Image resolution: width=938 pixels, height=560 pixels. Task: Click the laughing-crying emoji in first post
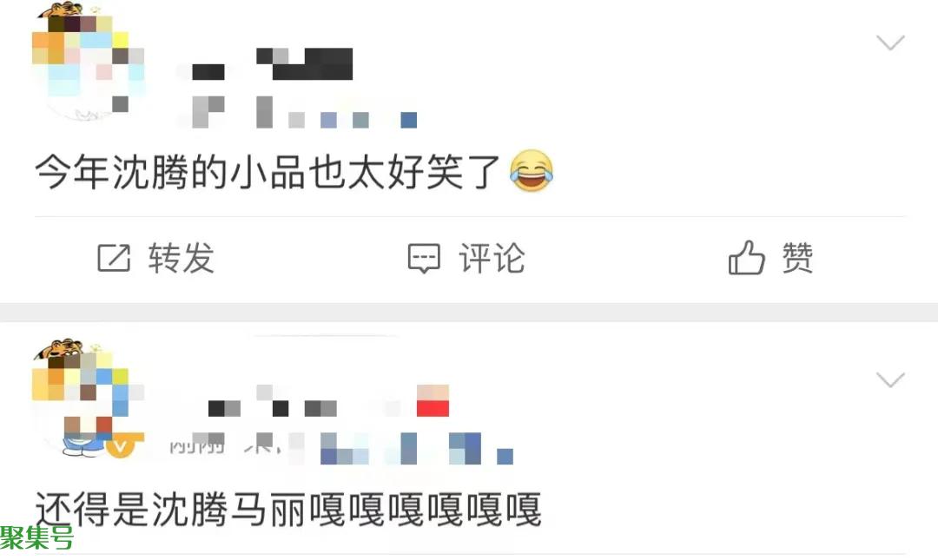point(532,171)
